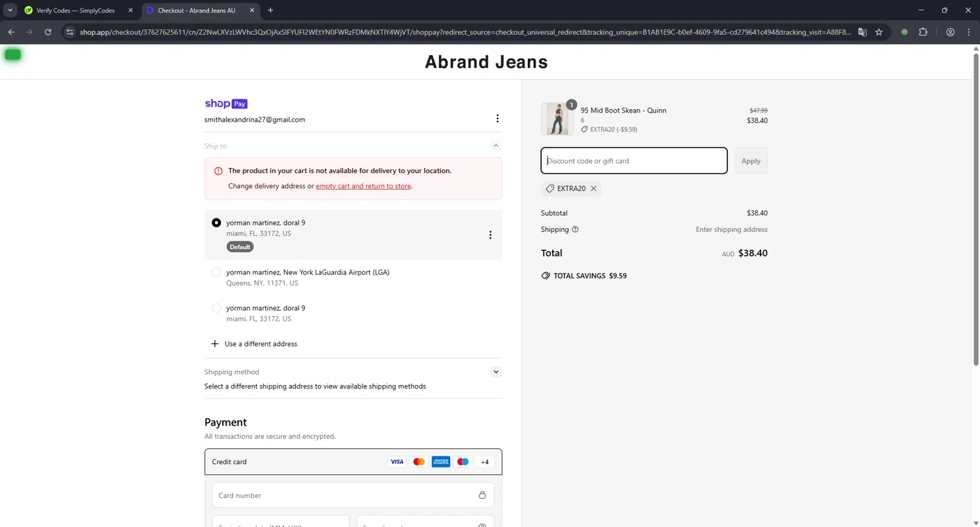Screen dimensions: 980x527
Task: Open the Chrome three-dot menu
Action: pos(969,32)
